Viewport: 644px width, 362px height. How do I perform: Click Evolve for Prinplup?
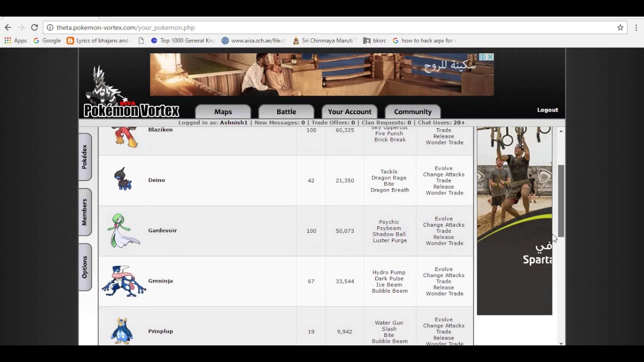[x=444, y=319]
